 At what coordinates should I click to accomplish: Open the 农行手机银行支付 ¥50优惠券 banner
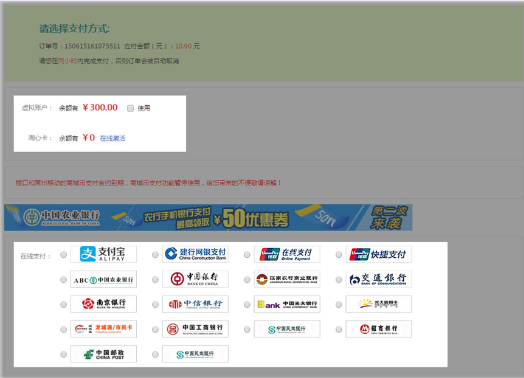pos(208,218)
